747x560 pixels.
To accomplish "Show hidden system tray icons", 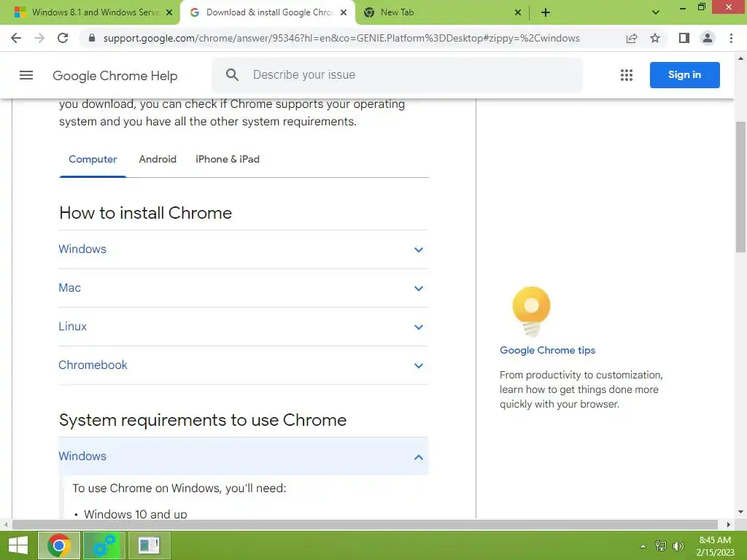I will click(643, 546).
